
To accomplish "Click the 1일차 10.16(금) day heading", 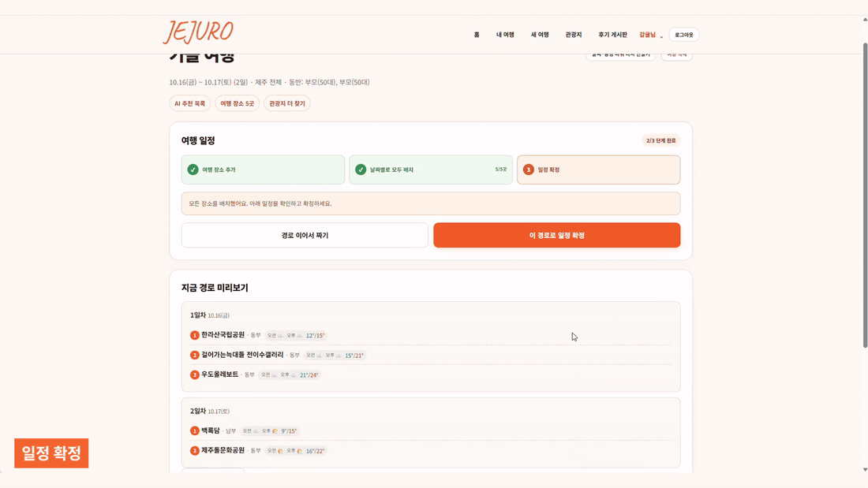I will (x=210, y=315).
